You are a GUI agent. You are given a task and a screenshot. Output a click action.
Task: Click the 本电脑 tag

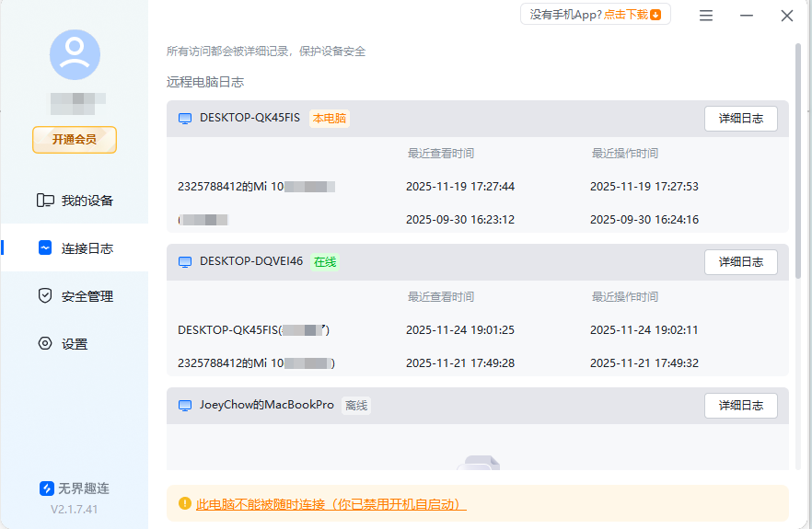330,119
